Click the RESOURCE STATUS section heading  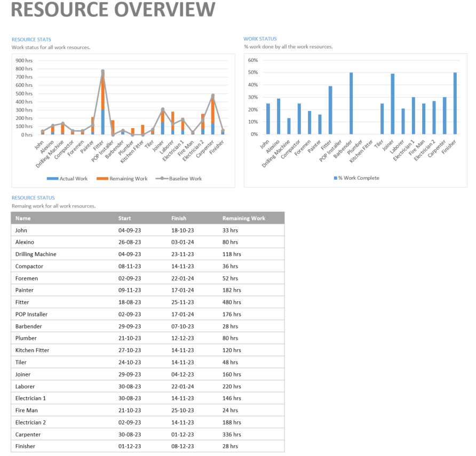click(x=34, y=197)
